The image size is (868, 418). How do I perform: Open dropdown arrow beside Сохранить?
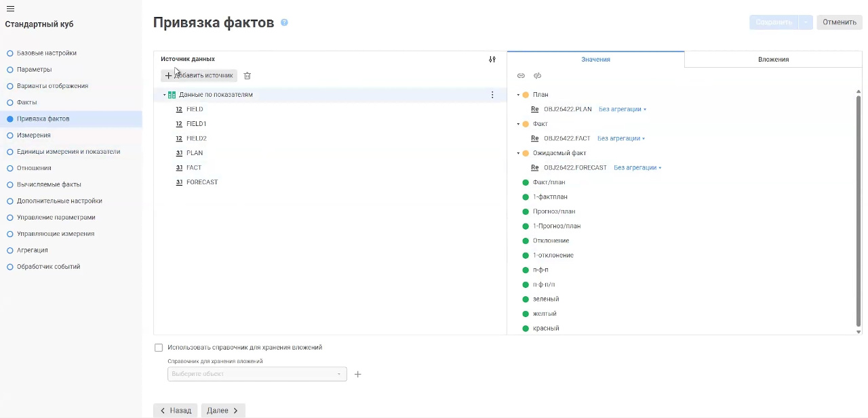pos(805,22)
